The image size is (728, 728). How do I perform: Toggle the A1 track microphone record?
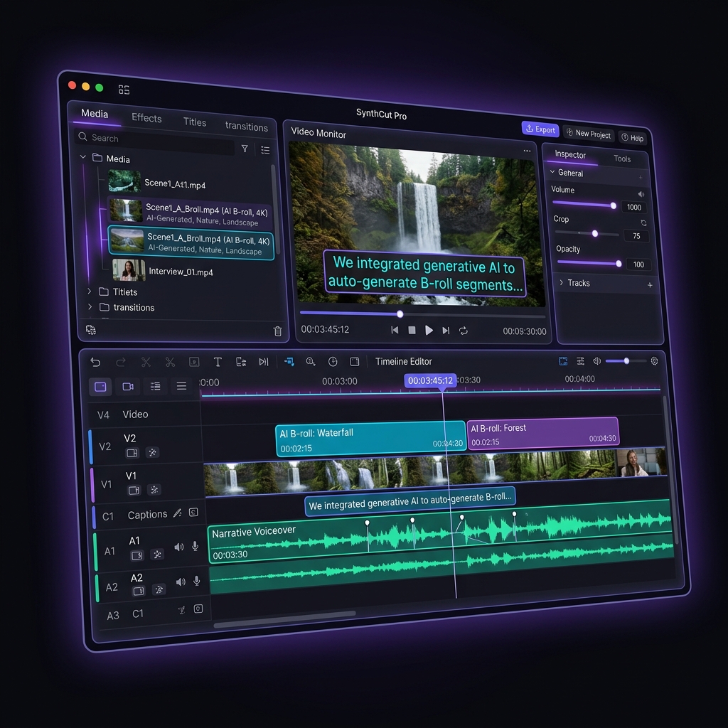point(196,547)
